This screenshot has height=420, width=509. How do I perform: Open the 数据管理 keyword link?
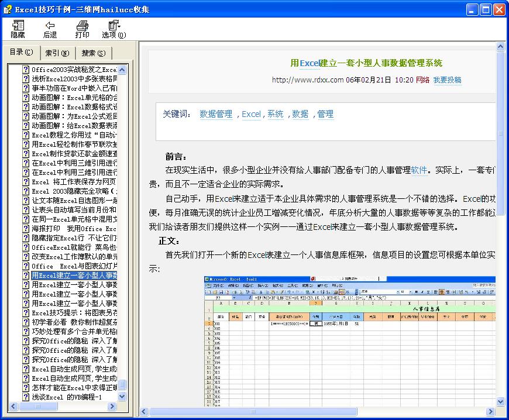[x=216, y=114]
